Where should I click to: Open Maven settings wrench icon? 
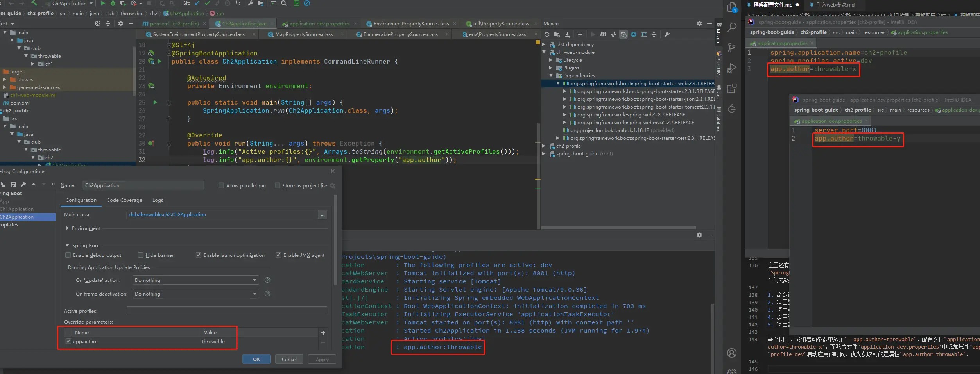click(x=667, y=34)
